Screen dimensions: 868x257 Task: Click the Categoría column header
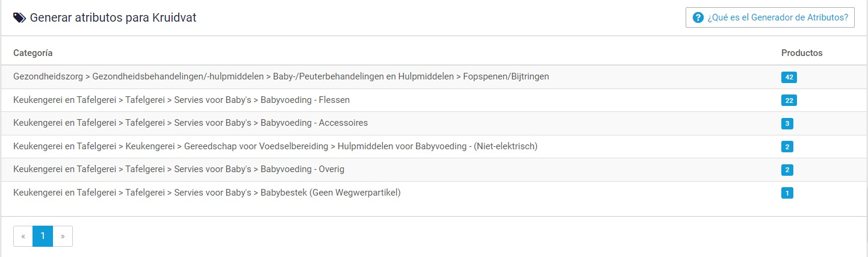pos(33,53)
